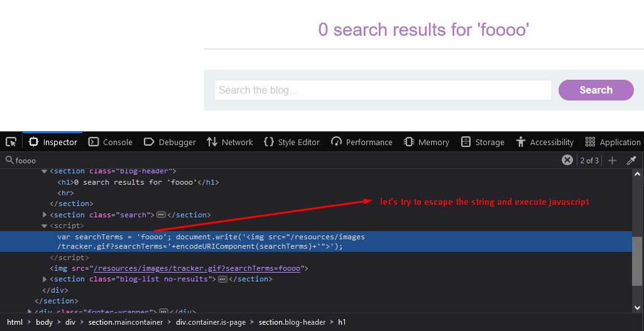Click the 'Search the blog...' input field
644x331 pixels.
tap(383, 90)
